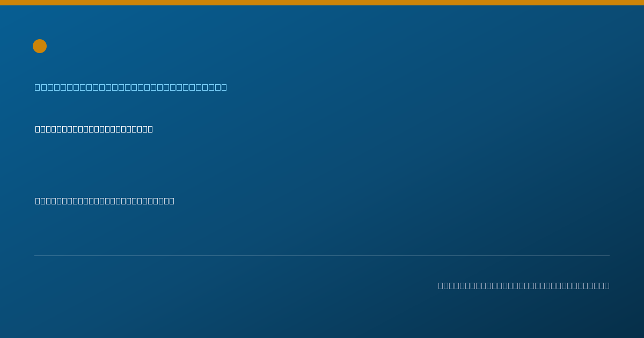Click the first box of the thin white line
Screen dimensions: 644x338
pyautogui.click(x=38, y=201)
